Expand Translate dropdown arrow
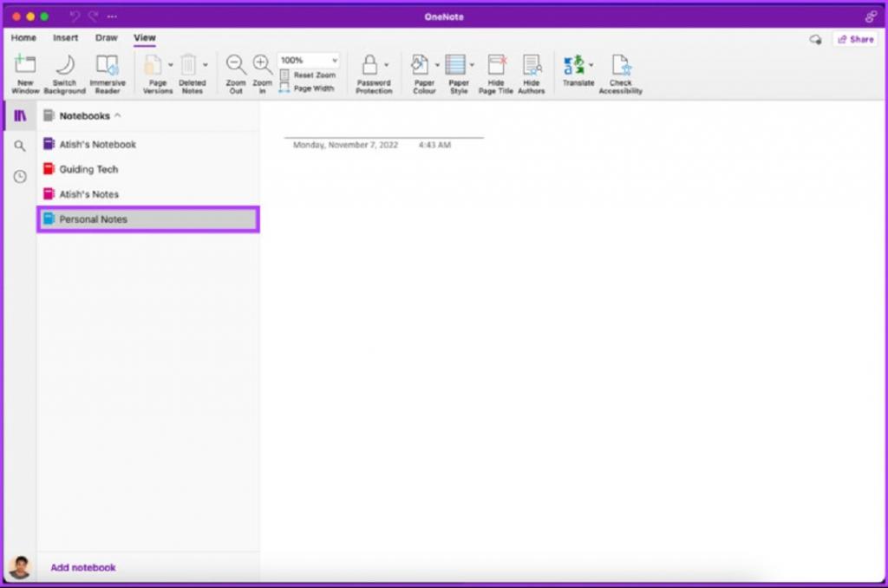Viewport: 888px width, 588px height. (x=591, y=65)
